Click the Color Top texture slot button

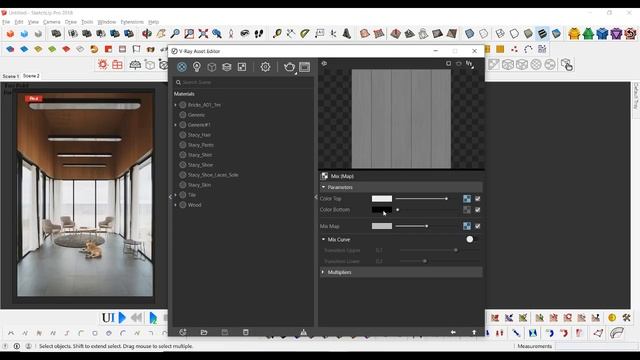tap(467, 199)
